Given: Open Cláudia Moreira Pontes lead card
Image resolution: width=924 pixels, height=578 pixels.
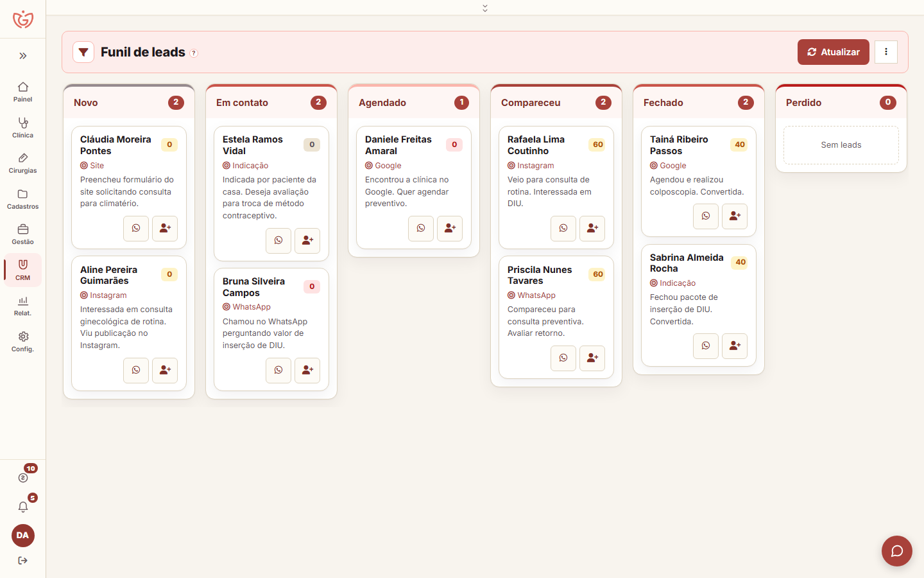Looking at the screenshot, I should click(x=129, y=188).
